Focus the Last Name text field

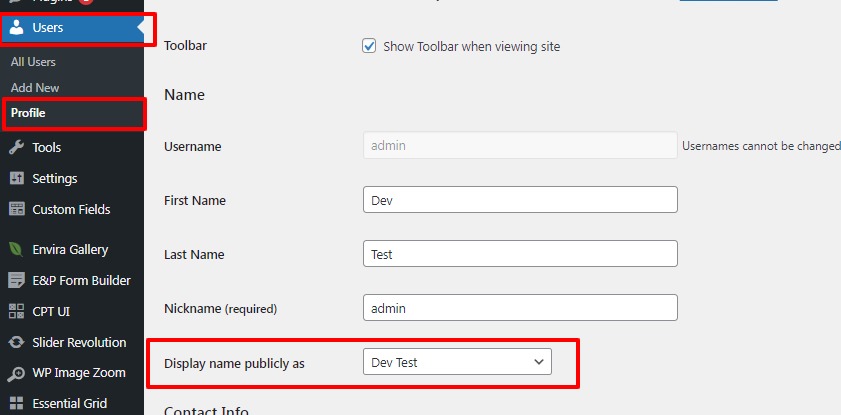(520, 254)
